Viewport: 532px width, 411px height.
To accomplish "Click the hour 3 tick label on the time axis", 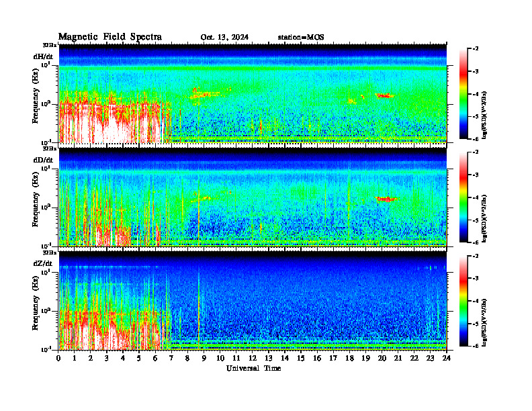I will click(x=107, y=358).
